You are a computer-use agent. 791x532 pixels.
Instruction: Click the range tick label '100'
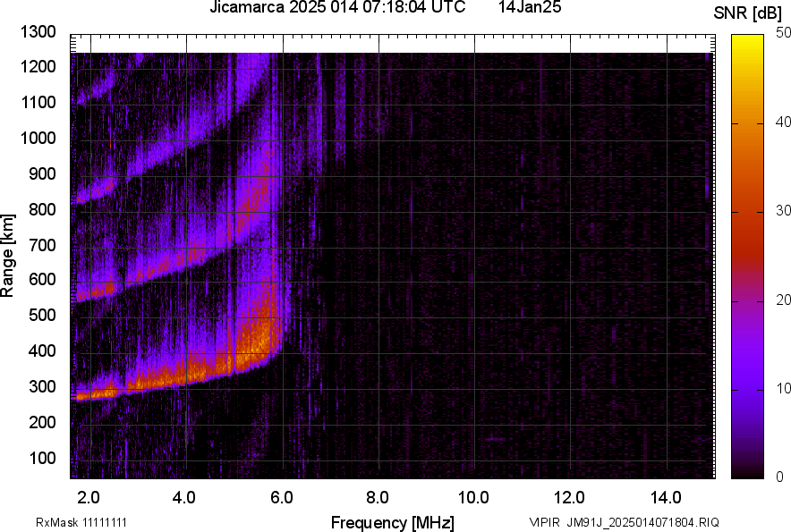(42, 458)
